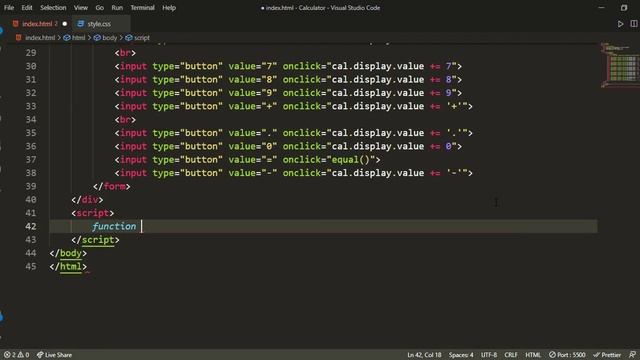Change encoding via UTF-8
640x360 pixels.
489,355
